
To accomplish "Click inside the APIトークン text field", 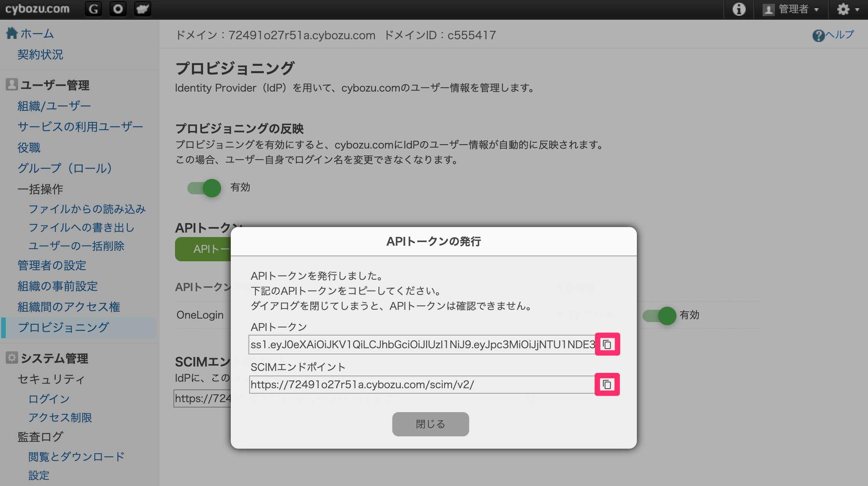I will (422, 344).
